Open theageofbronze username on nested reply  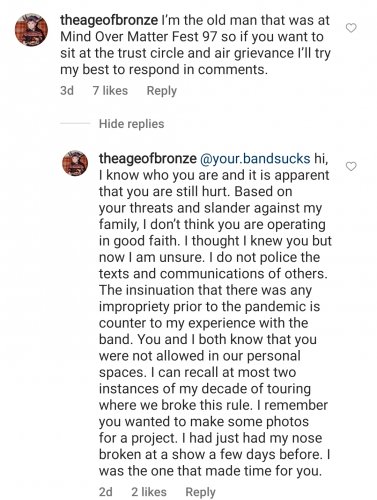(x=148, y=158)
